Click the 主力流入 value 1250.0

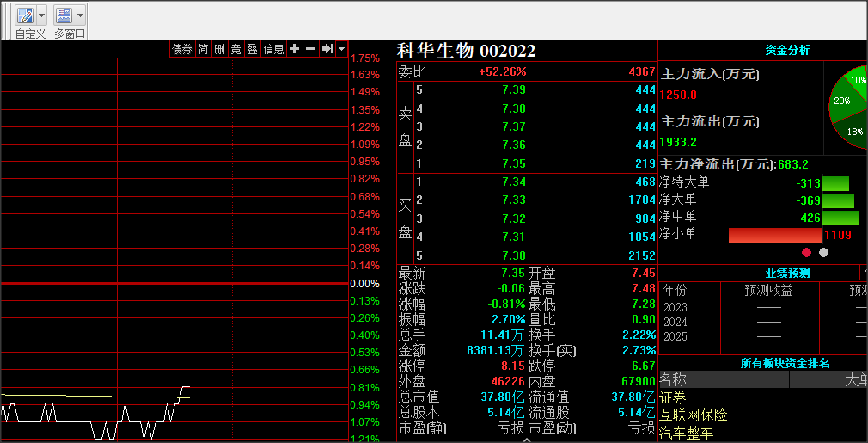(678, 95)
